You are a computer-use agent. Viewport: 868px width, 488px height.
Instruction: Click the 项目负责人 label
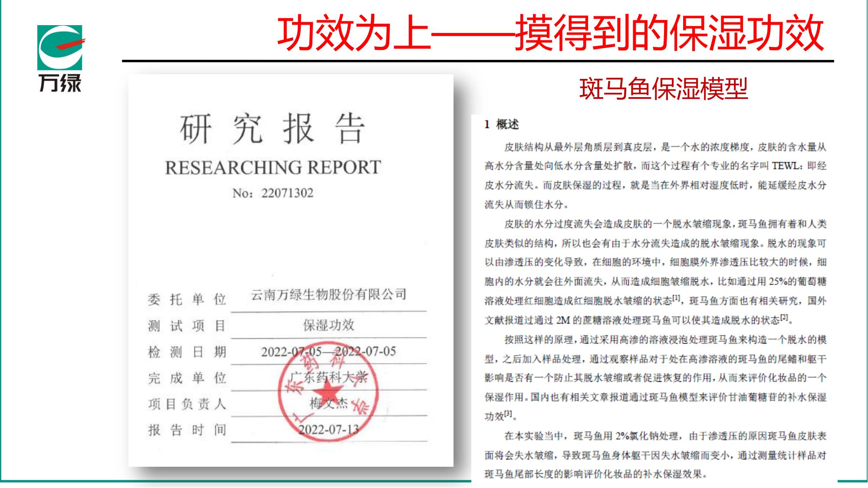coord(187,404)
